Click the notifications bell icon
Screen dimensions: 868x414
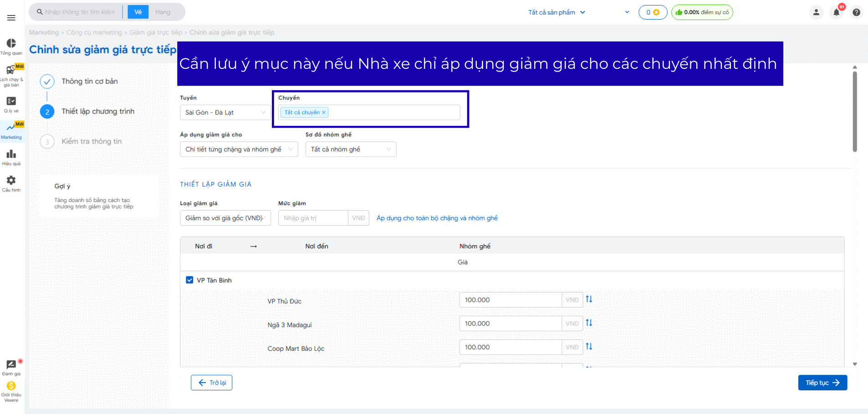836,12
